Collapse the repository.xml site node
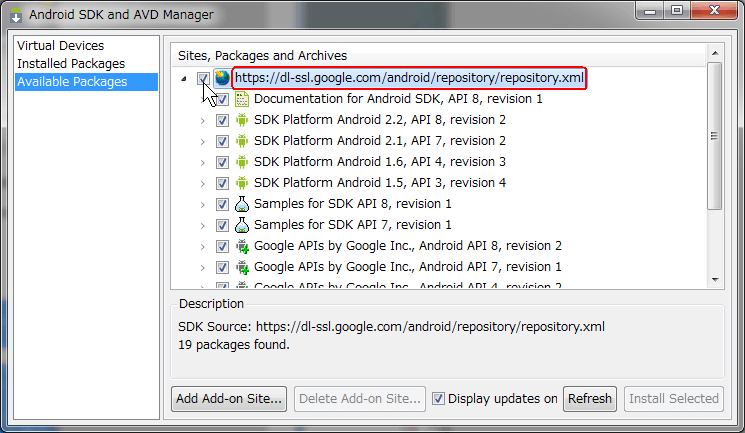745x433 pixels. pos(184,78)
